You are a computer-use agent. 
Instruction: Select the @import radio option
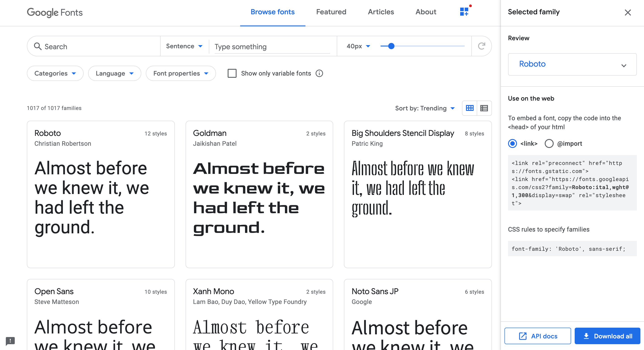[x=549, y=143]
